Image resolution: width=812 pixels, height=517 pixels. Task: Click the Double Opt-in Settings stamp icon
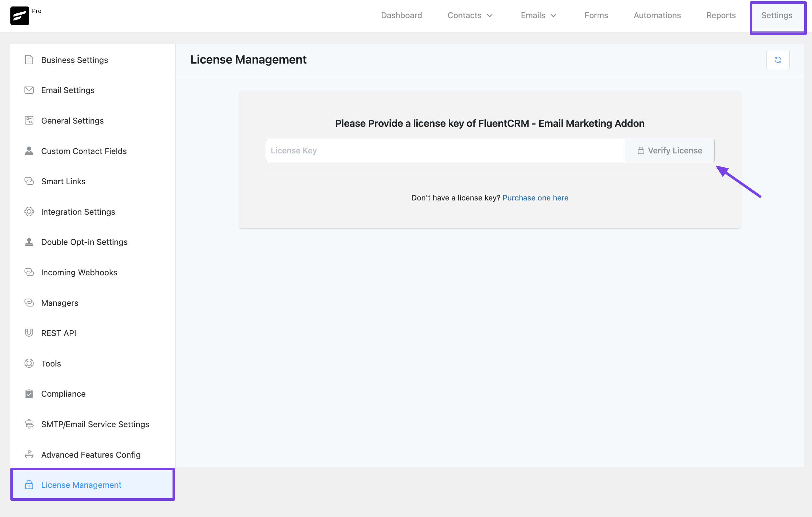(x=29, y=242)
